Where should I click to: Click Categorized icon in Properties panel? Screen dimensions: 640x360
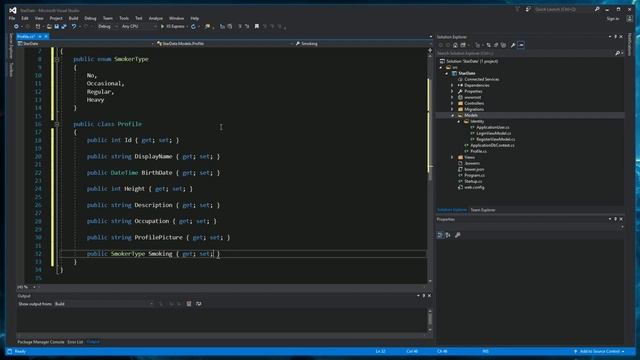(x=440, y=235)
